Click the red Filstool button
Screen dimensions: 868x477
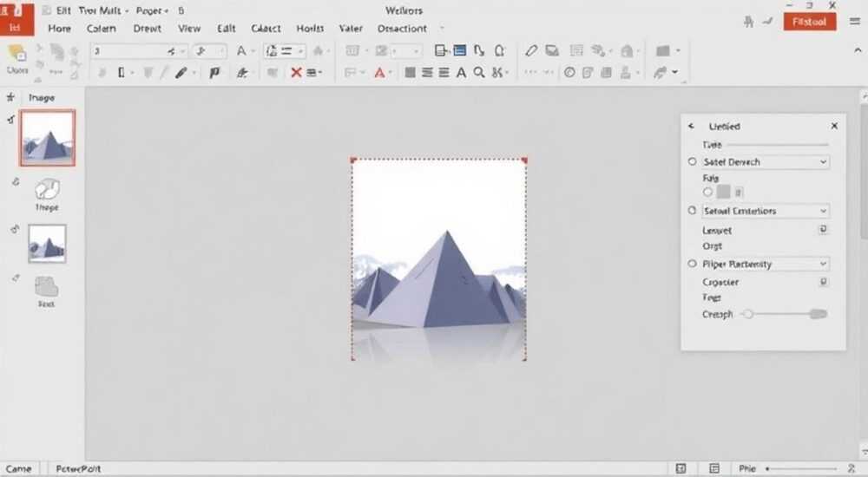pos(810,22)
